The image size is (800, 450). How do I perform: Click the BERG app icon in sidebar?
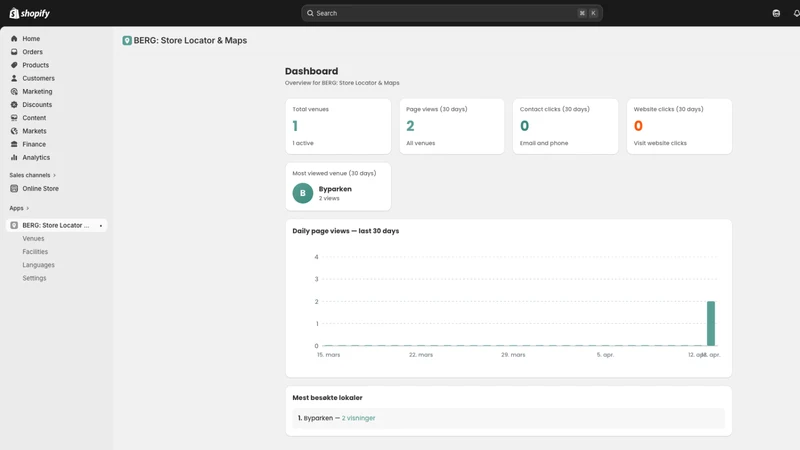(x=14, y=226)
